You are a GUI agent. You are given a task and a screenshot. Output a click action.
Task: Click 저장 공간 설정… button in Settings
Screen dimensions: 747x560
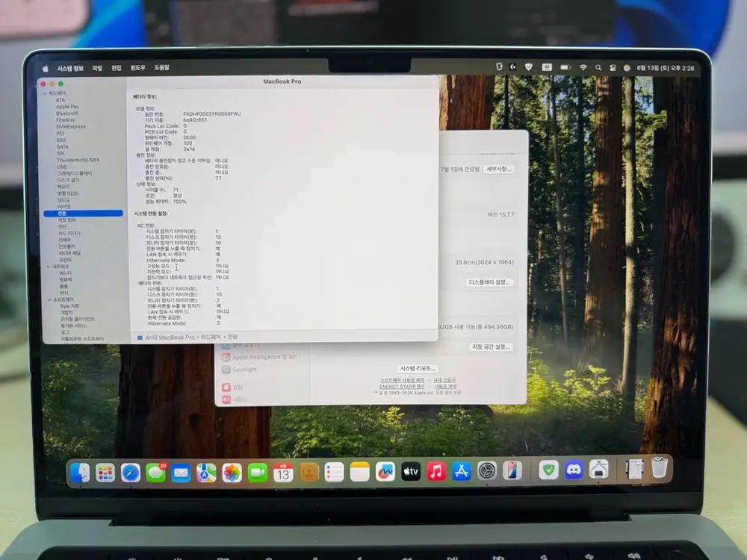tap(491, 346)
